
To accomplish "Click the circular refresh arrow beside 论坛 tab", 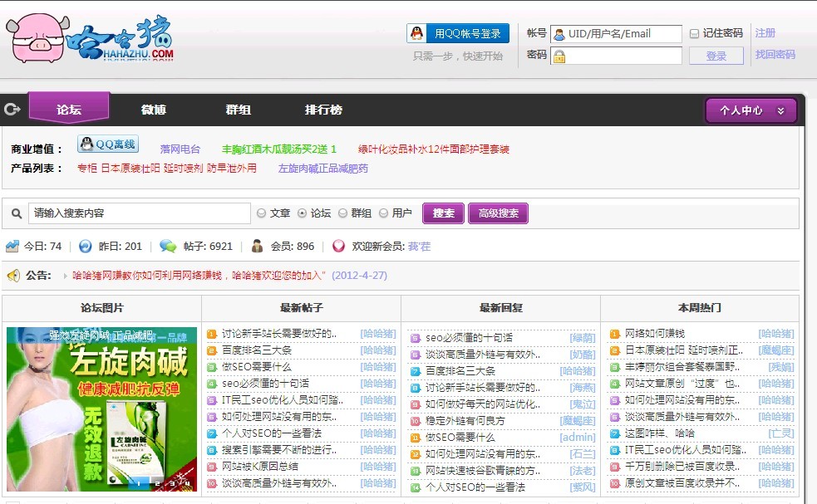I will point(12,109).
